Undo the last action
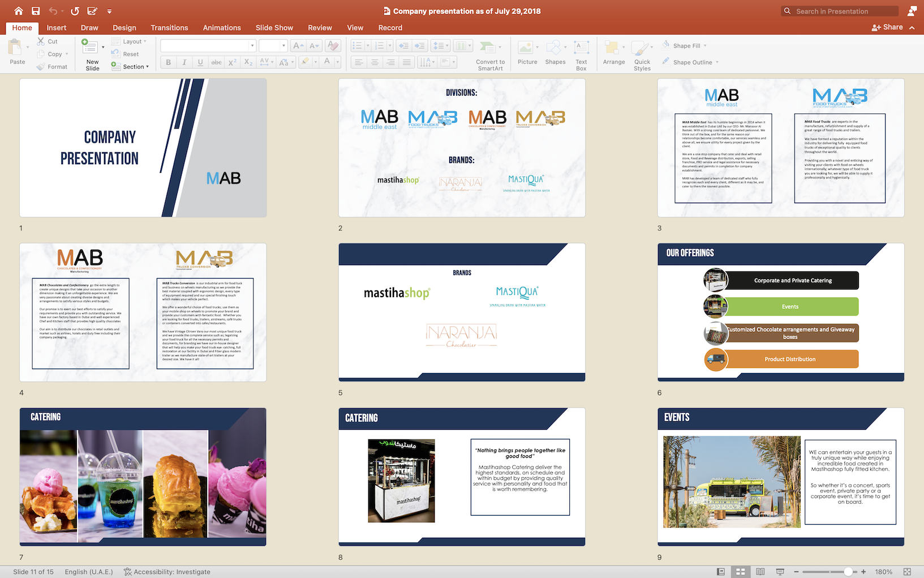 click(x=53, y=11)
